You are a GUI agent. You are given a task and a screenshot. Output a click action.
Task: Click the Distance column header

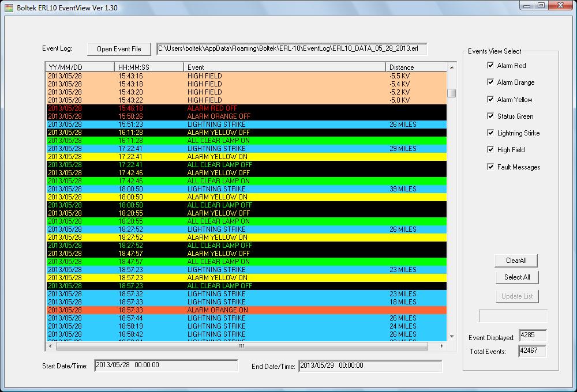click(x=415, y=67)
